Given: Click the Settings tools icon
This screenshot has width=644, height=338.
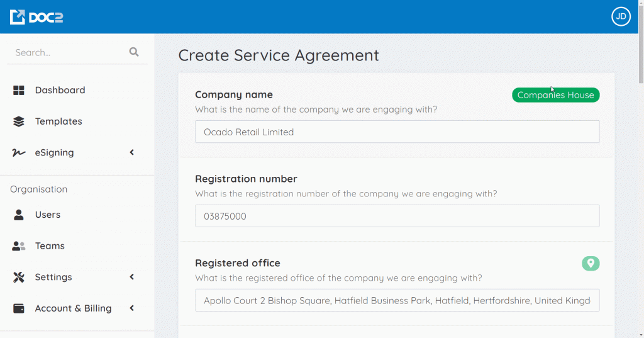Looking at the screenshot, I should (19, 277).
